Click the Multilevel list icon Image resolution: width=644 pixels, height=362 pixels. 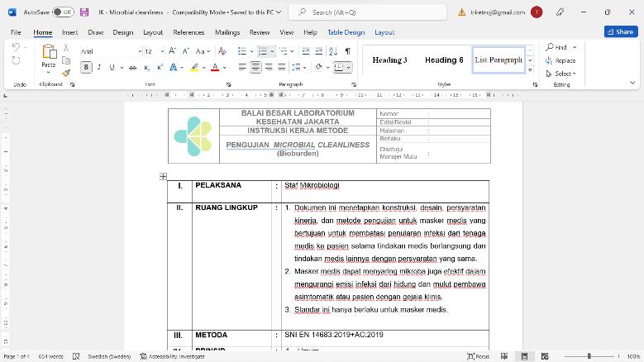284,51
